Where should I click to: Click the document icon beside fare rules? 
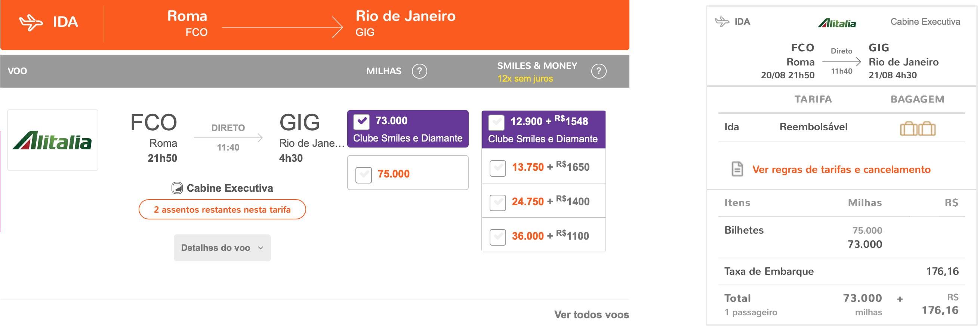click(x=737, y=169)
